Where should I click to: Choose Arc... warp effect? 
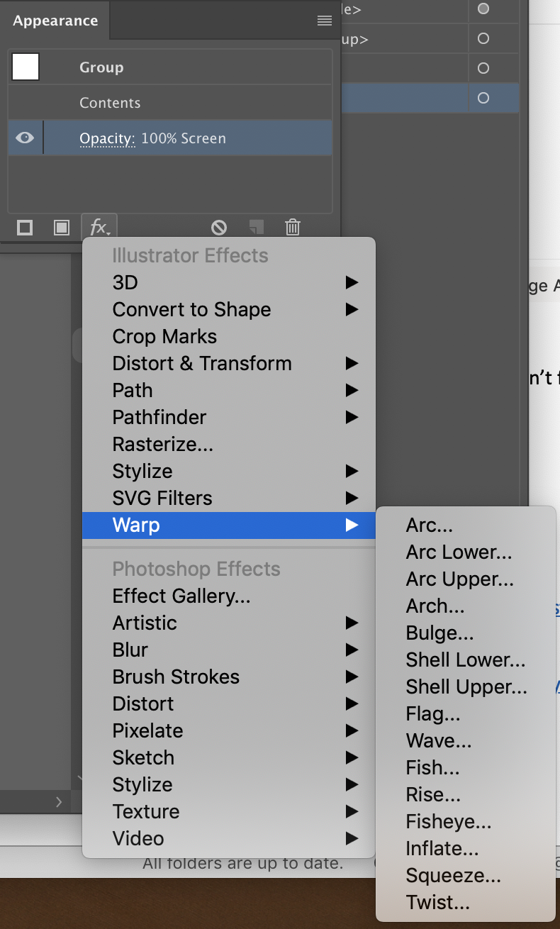pos(466,525)
